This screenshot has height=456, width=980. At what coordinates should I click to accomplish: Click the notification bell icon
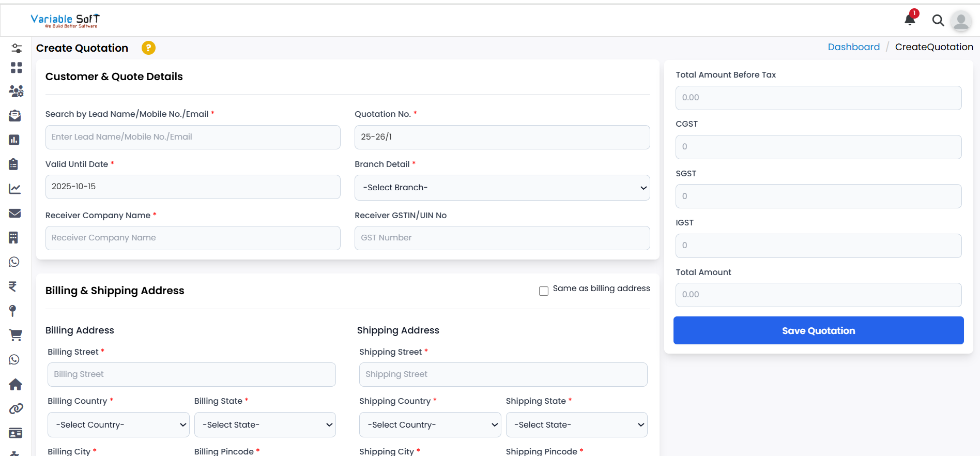click(x=910, y=20)
